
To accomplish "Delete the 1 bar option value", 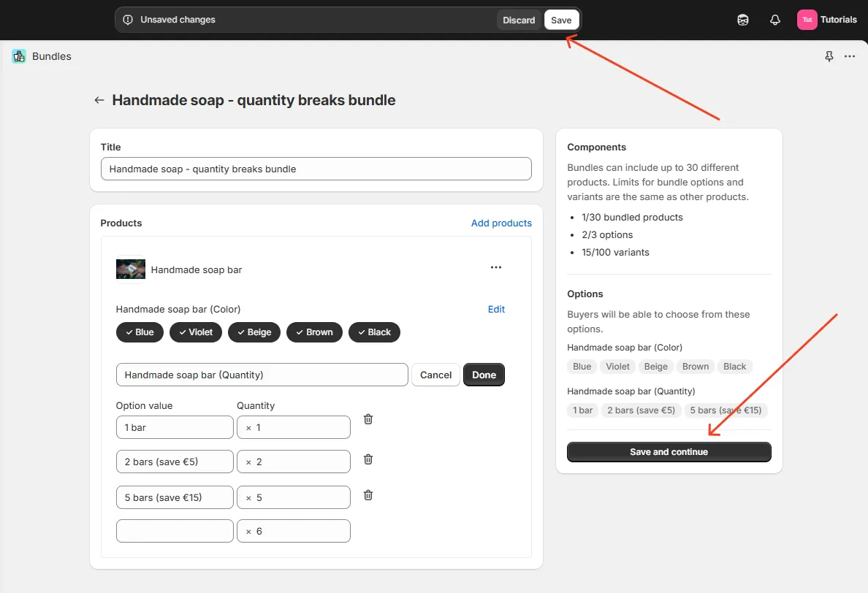I will point(368,419).
